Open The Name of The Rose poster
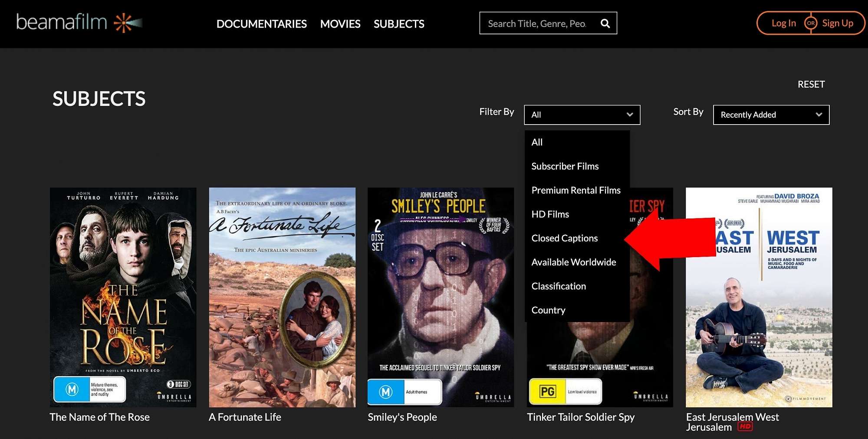The width and height of the screenshot is (868, 439). (123, 297)
